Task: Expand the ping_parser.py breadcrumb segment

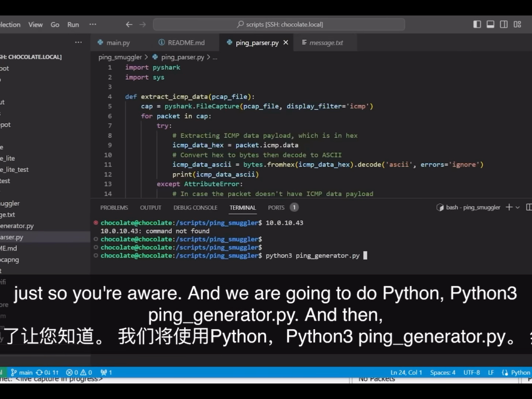Action: click(182, 57)
